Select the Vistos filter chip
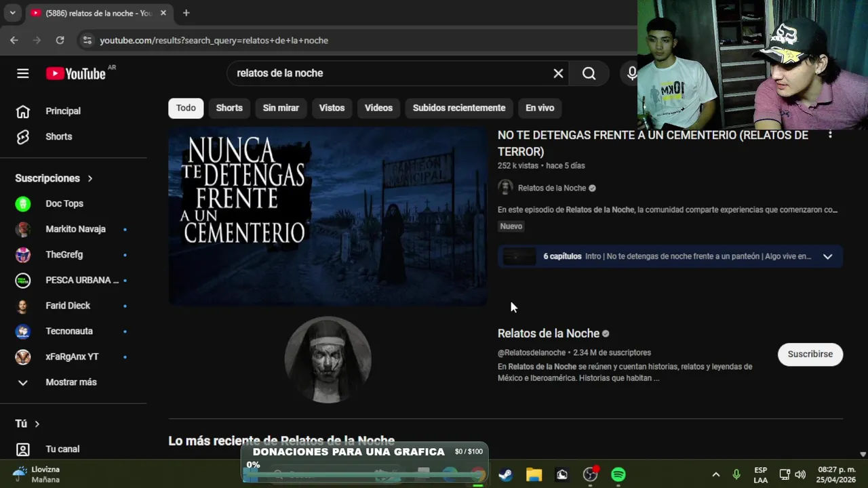 coord(332,108)
